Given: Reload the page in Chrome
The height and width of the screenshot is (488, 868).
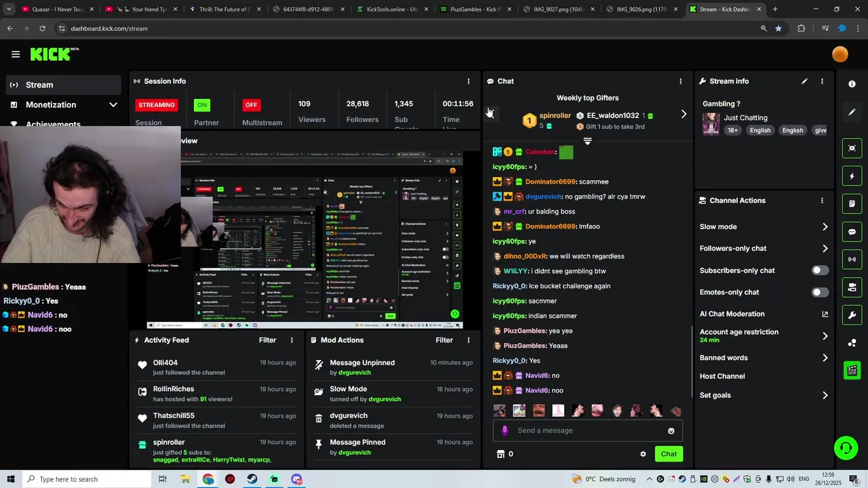Looking at the screenshot, I should click(42, 28).
